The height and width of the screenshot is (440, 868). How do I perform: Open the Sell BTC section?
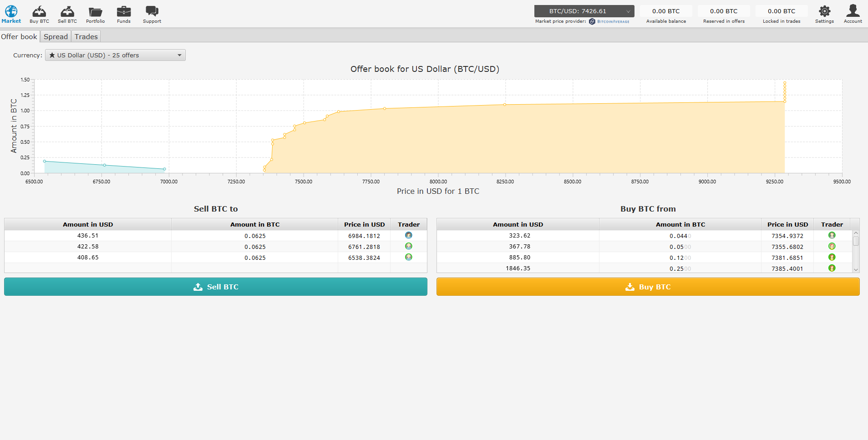pyautogui.click(x=67, y=14)
